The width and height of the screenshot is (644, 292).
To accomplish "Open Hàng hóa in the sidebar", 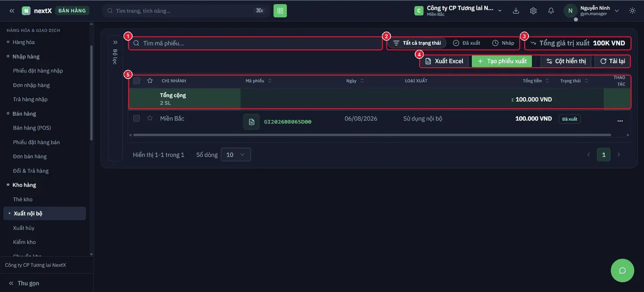I will click(24, 42).
